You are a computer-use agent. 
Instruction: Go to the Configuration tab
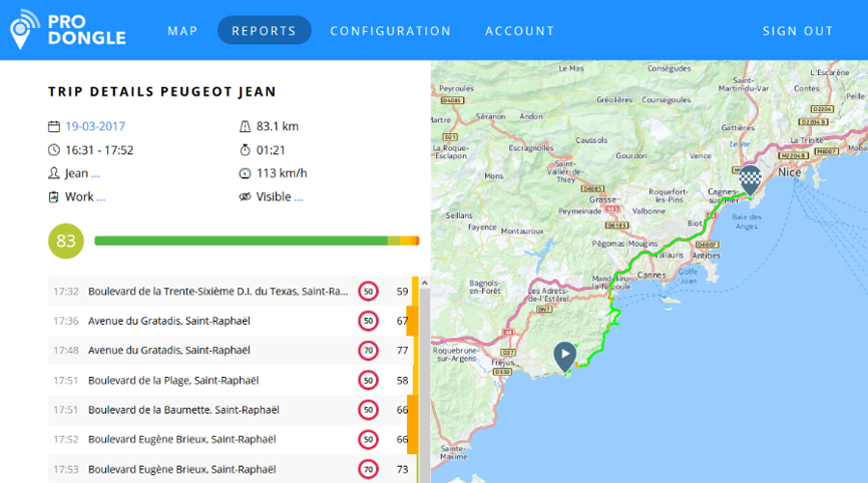390,31
